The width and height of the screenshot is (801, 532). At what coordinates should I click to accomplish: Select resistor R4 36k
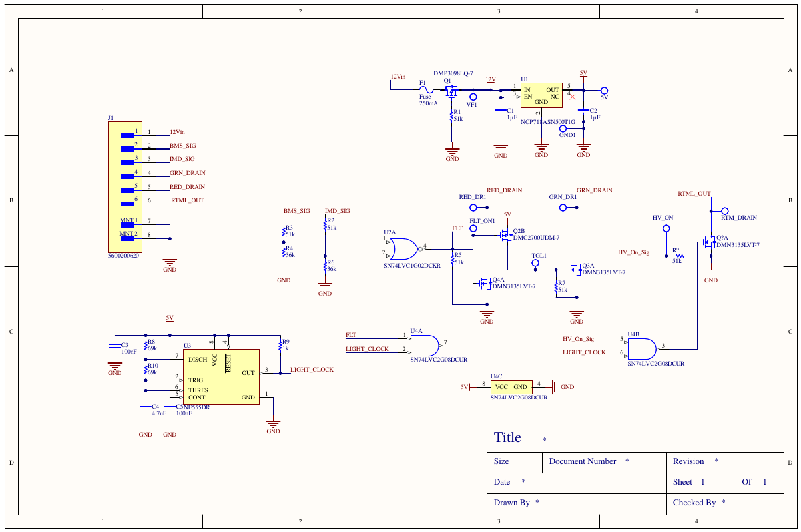(284, 252)
